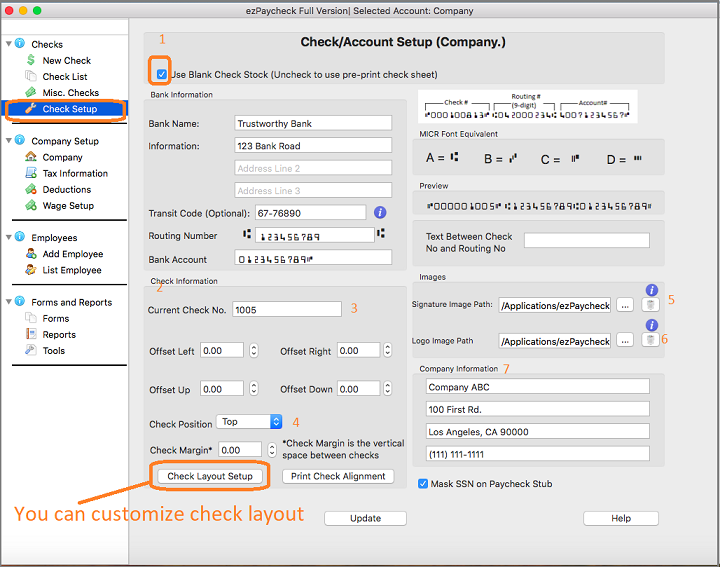Toggle Mask SSN on Paycheck Stub
This screenshot has height=567, width=720.
pos(424,484)
